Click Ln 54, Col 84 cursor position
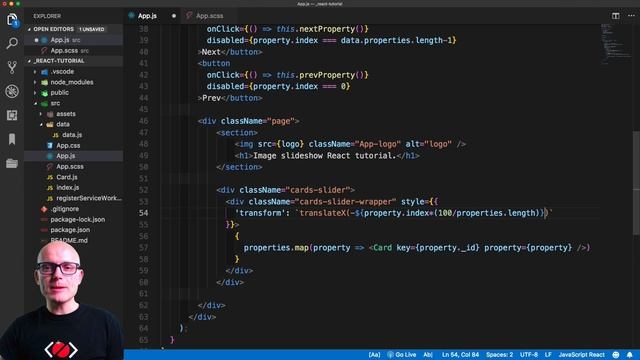 tap(460, 355)
